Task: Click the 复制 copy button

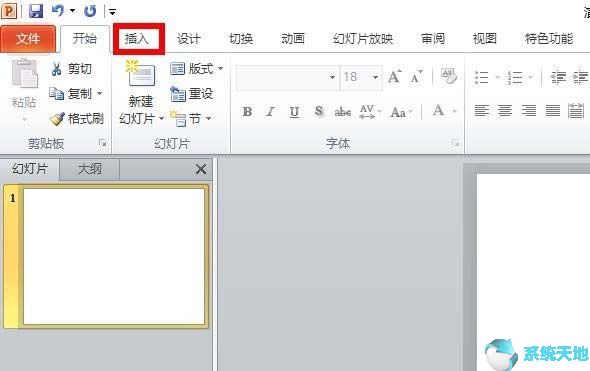Action: 71,94
